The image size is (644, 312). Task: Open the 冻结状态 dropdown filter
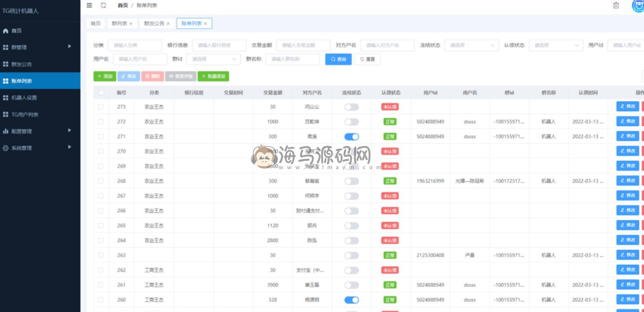(x=471, y=45)
